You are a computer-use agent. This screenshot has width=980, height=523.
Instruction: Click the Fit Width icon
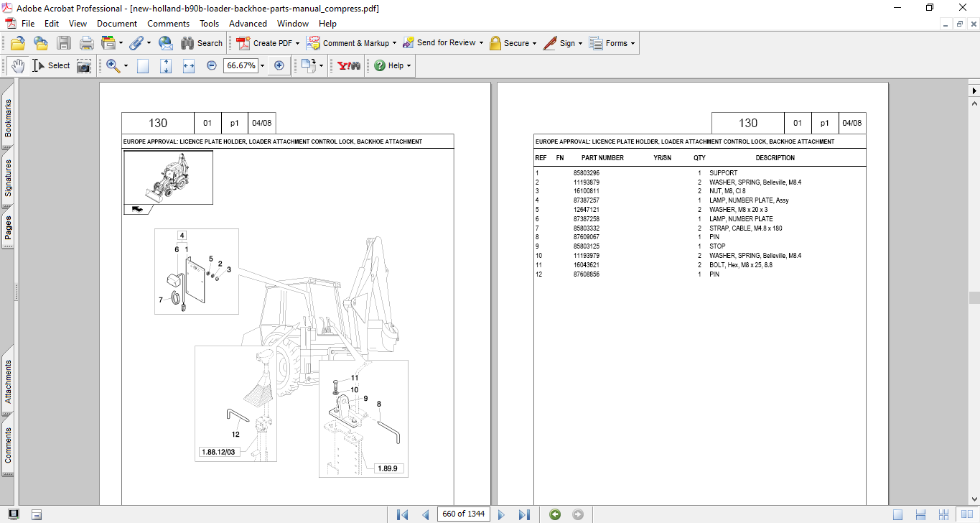[189, 65]
